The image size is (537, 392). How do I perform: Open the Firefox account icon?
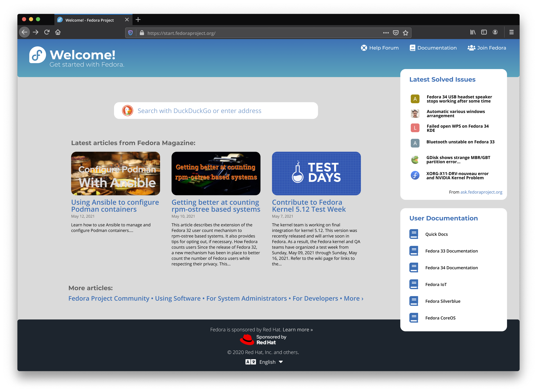[495, 32]
